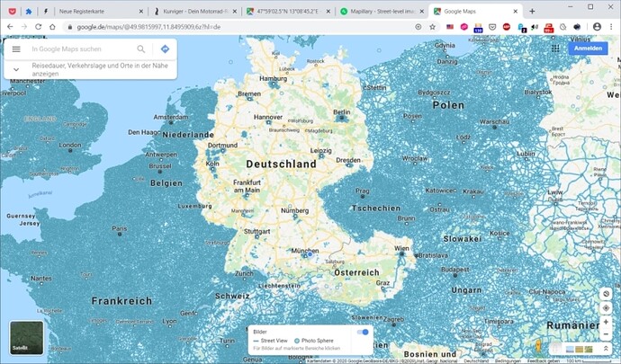Click the Street View legend entry
Viewport: 621px width, 364px height.
pyautogui.click(x=271, y=341)
